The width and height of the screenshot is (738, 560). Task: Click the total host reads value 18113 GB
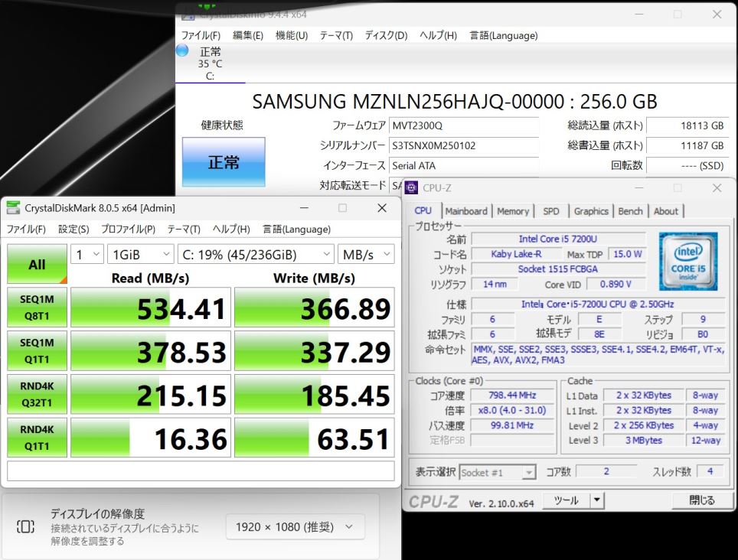click(687, 125)
